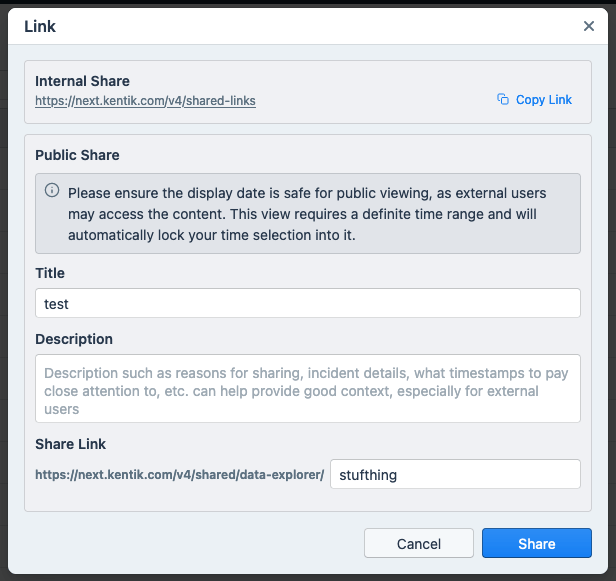This screenshot has height=581, width=616.
Task: Click the "Share Link" field label
Action: click(x=70, y=444)
